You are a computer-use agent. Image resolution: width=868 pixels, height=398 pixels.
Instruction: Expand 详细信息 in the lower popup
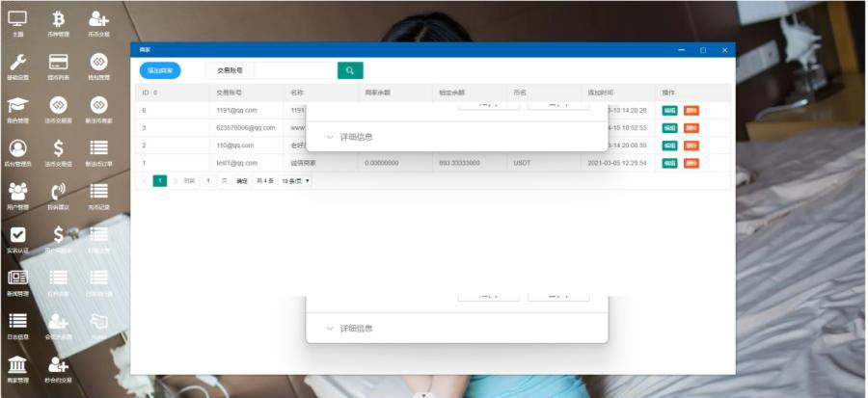356,329
